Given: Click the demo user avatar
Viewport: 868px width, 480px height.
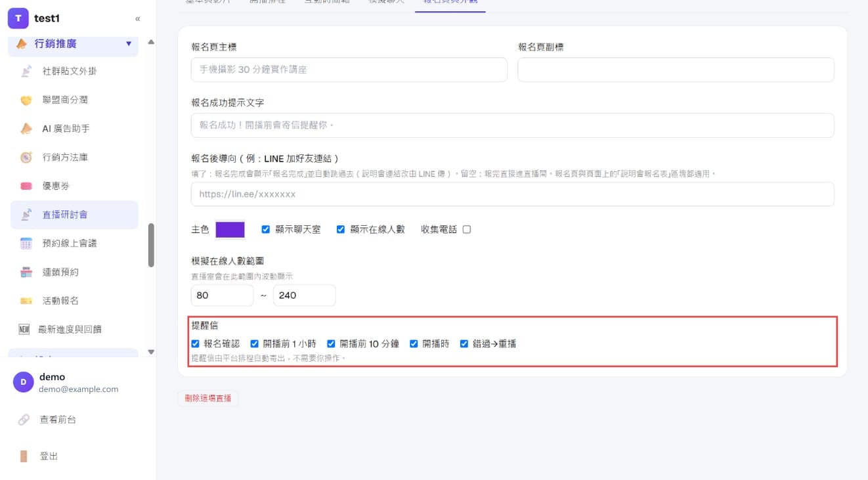Looking at the screenshot, I should (24, 382).
